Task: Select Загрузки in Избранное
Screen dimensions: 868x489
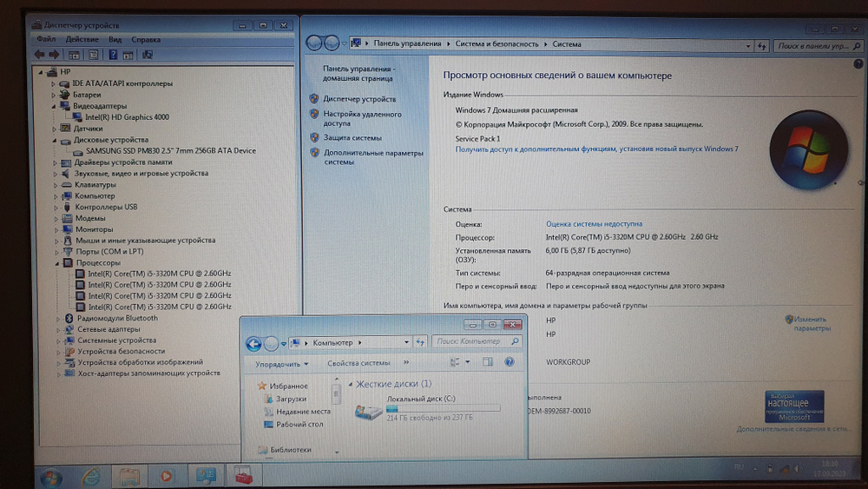Action: (291, 399)
